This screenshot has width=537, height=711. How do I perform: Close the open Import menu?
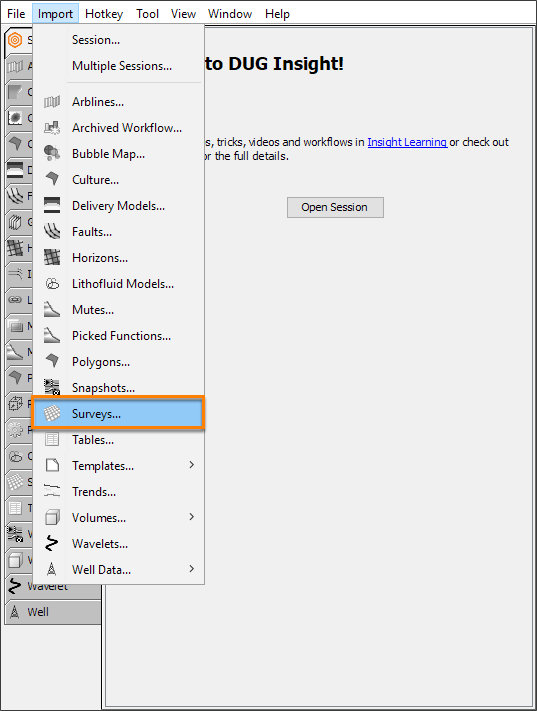(x=55, y=14)
